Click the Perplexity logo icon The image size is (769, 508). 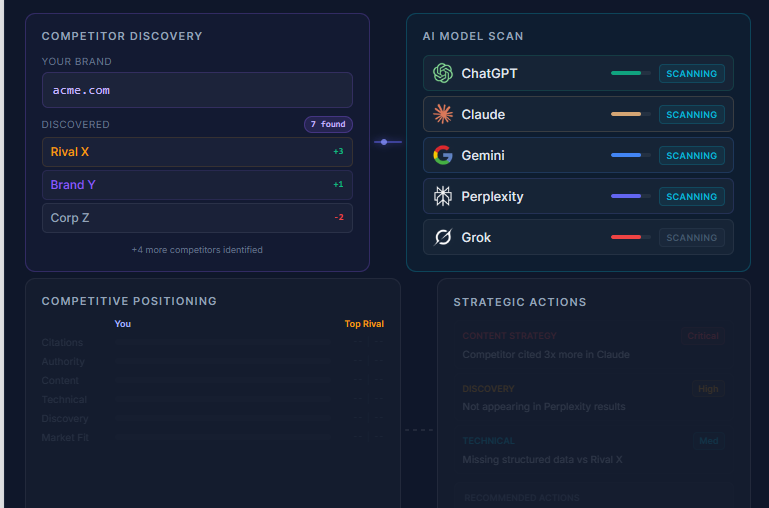443,196
